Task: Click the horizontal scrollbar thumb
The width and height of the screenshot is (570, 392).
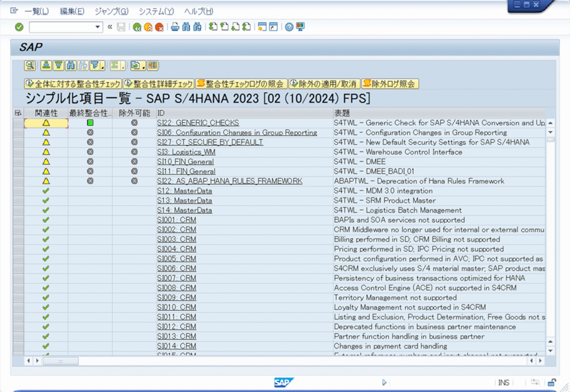Action: pos(61,361)
